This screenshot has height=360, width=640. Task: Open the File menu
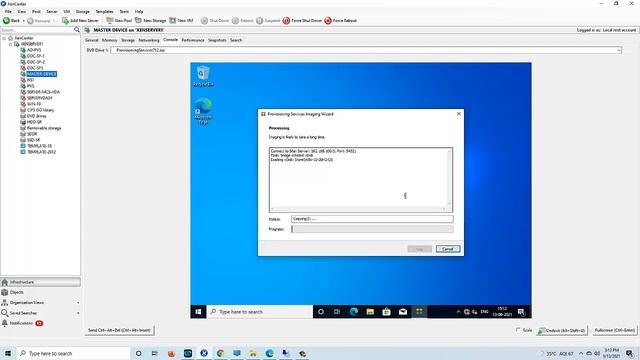pyautogui.click(x=8, y=11)
